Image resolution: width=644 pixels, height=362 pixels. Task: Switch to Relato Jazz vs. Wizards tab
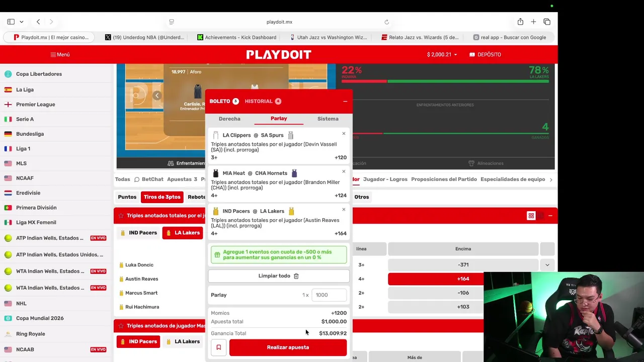420,37
